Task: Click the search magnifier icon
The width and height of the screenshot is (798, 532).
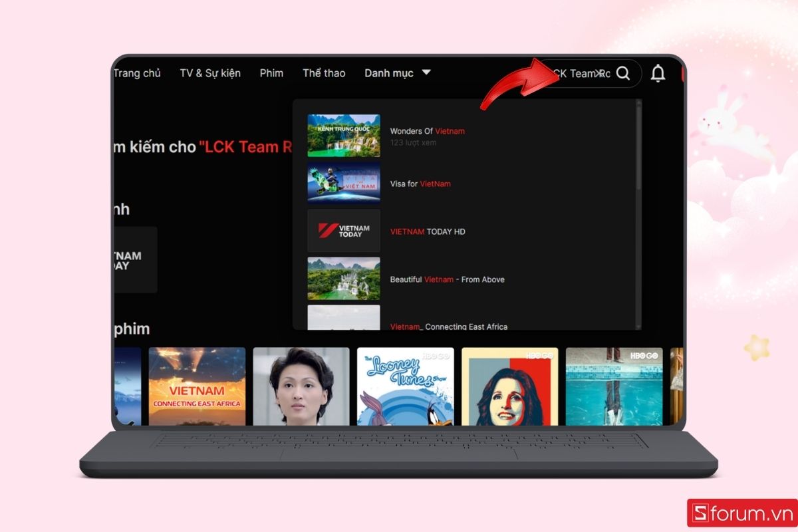Action: 622,73
